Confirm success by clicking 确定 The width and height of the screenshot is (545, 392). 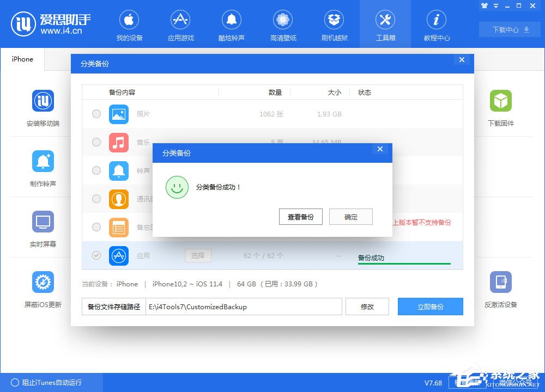pos(350,216)
